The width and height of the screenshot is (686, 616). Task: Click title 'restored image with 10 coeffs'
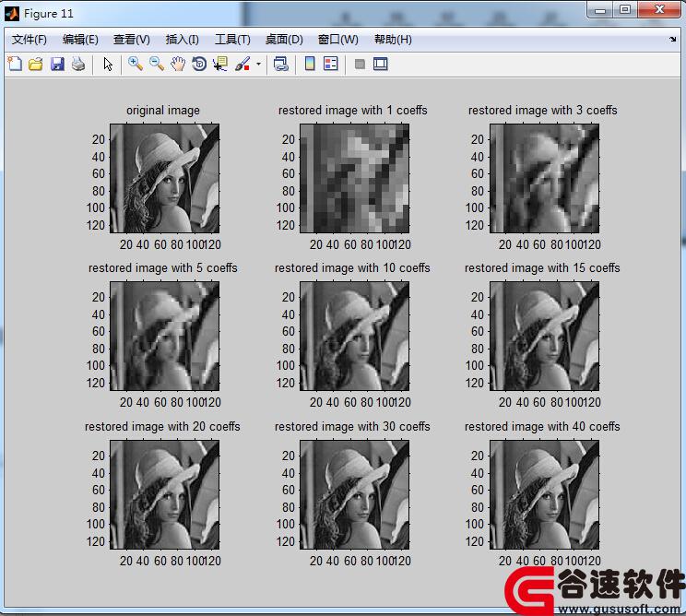coord(352,267)
